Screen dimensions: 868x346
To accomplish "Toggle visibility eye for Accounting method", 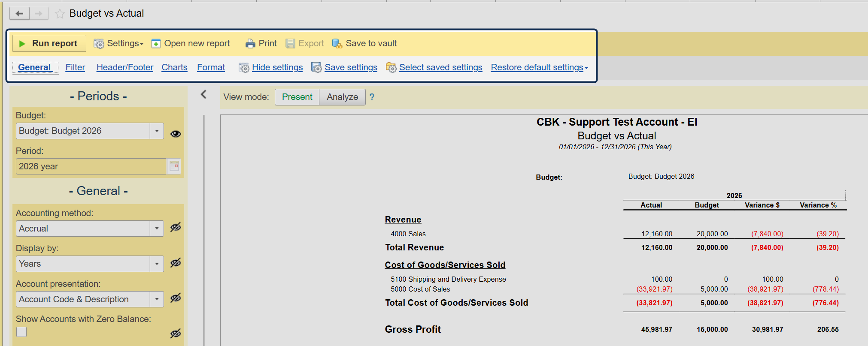I will coord(176,228).
